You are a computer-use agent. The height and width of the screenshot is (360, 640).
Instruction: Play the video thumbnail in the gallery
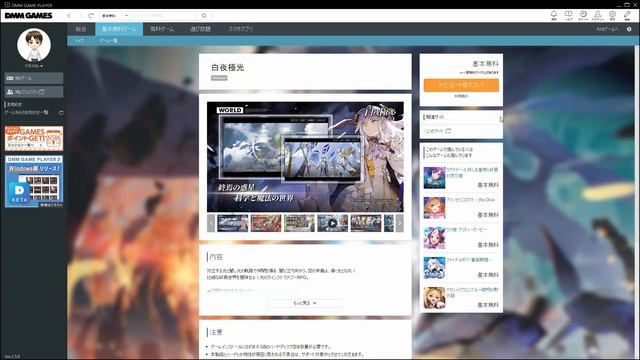tap(333, 223)
